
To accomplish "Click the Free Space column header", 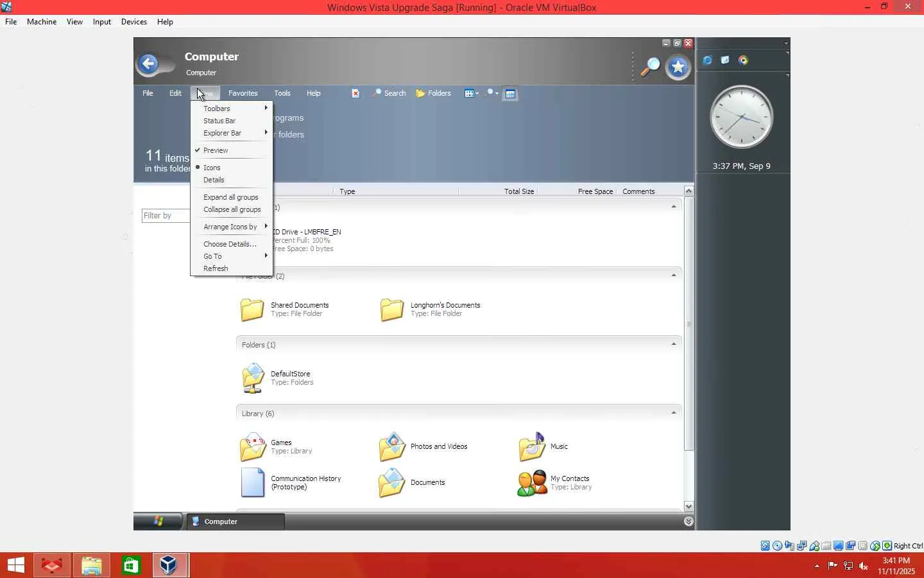I will point(577,191).
